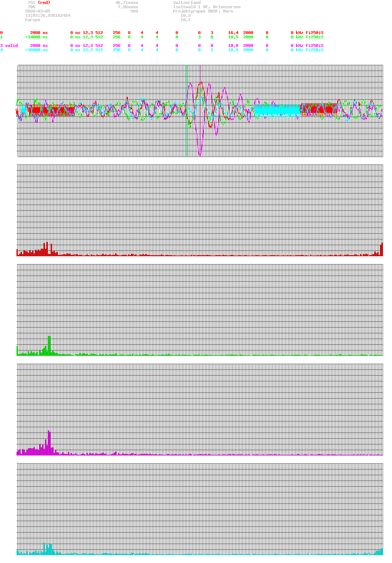Viewport: 392px width, 563px height.
Task: Click the cyan saturated block in waveform plot
Action: pyautogui.click(x=277, y=110)
